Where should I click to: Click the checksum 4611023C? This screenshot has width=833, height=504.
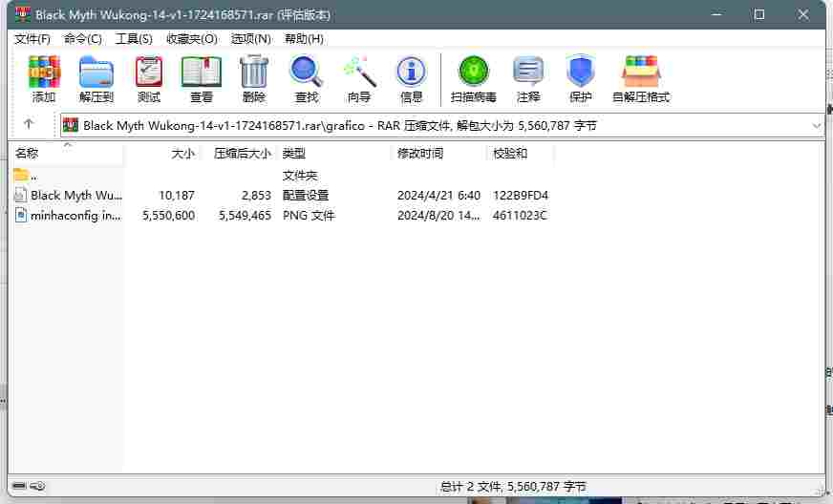pyautogui.click(x=520, y=216)
